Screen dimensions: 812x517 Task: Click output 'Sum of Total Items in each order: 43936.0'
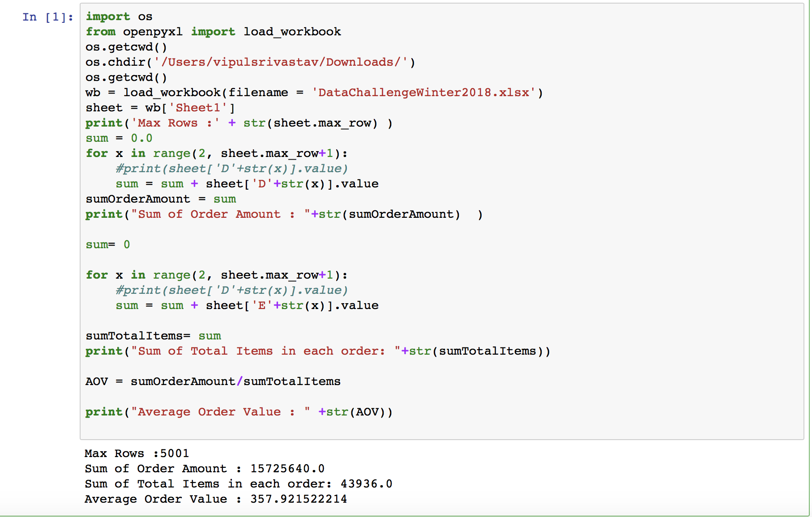239,484
